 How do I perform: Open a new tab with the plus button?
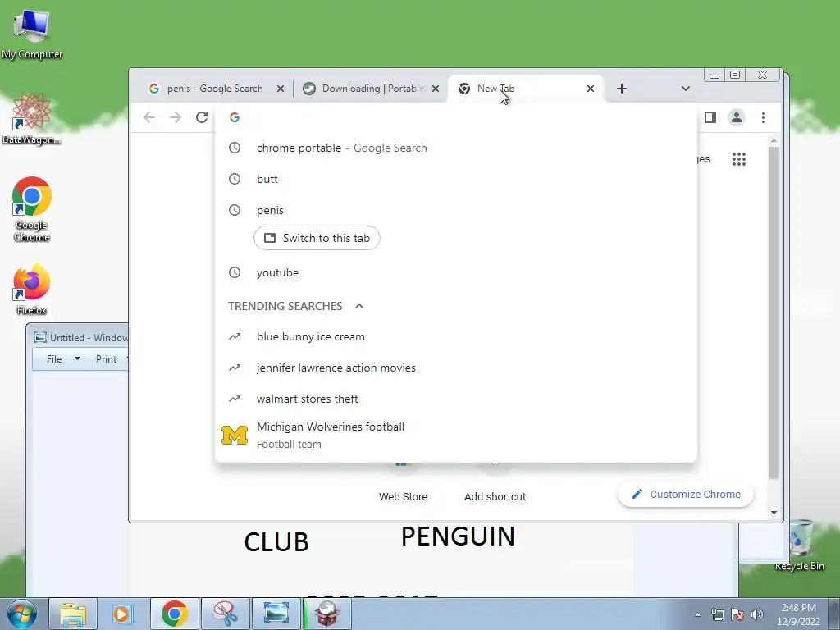(622, 89)
